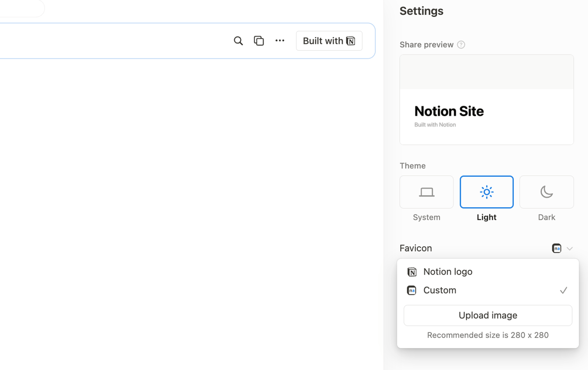Open the three-dots more menu
This screenshot has height=370, width=588.
280,41
